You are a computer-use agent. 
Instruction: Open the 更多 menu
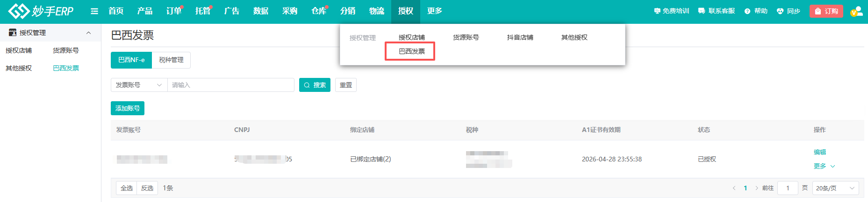[x=435, y=11]
